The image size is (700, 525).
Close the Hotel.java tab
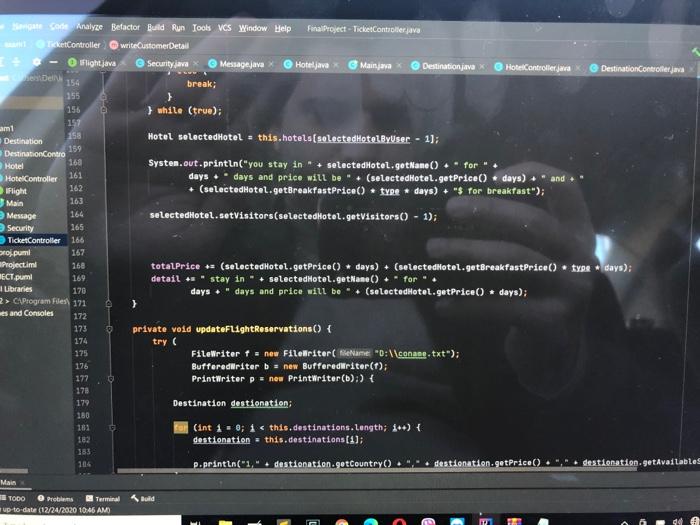336,65
